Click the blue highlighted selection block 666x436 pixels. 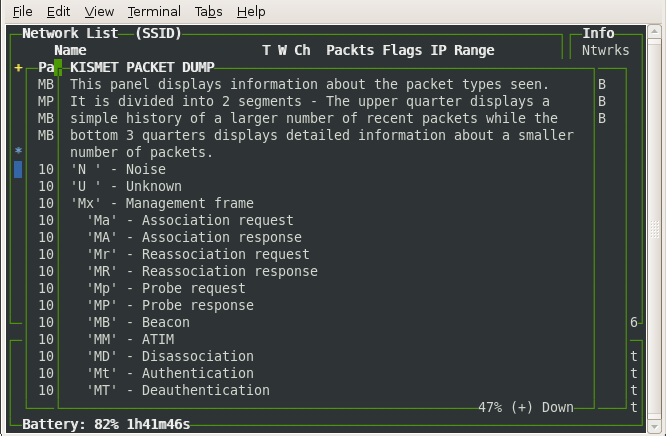coord(18,169)
